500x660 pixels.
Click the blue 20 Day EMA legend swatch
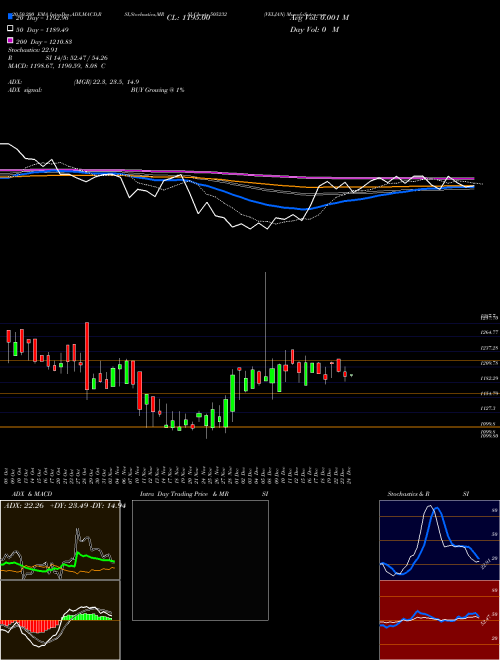[10, 17]
